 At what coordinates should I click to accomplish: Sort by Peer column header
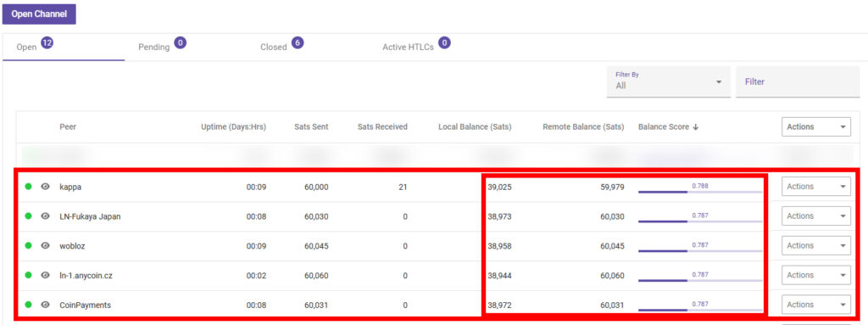pyautogui.click(x=68, y=127)
